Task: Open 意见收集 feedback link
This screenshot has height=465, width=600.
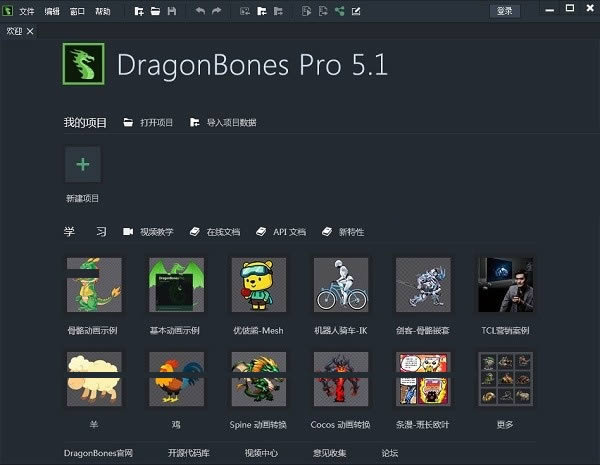Action: click(x=329, y=453)
